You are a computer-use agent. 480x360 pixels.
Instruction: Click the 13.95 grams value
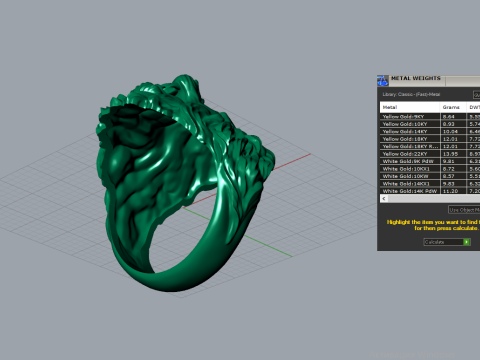tap(450, 154)
